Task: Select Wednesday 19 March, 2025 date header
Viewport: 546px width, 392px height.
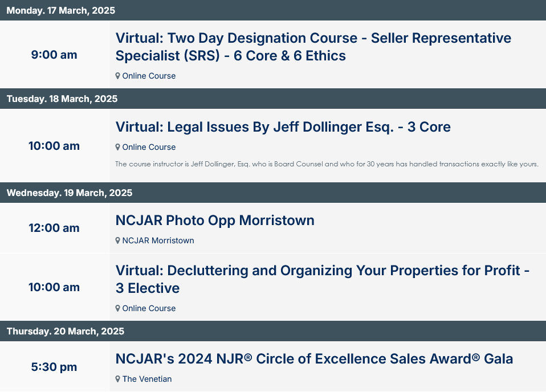Action: pyautogui.click(x=273, y=193)
